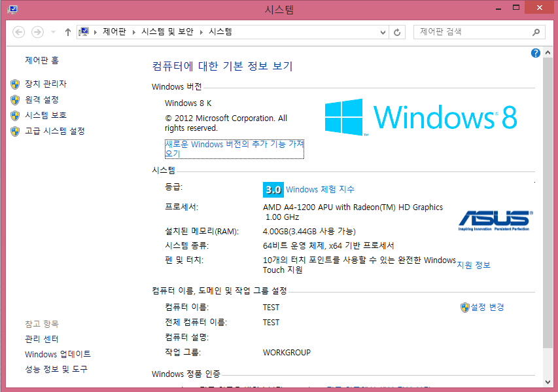Go to 제어판 홈

[42, 60]
